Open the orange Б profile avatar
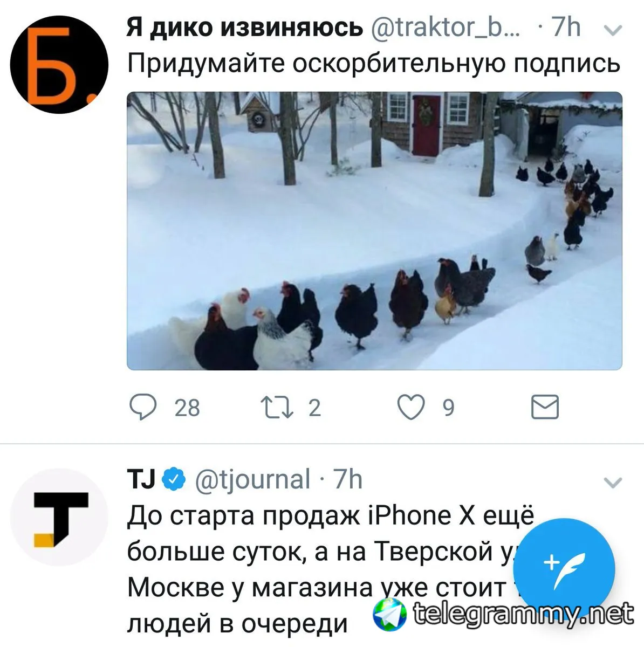 pyautogui.click(x=59, y=64)
